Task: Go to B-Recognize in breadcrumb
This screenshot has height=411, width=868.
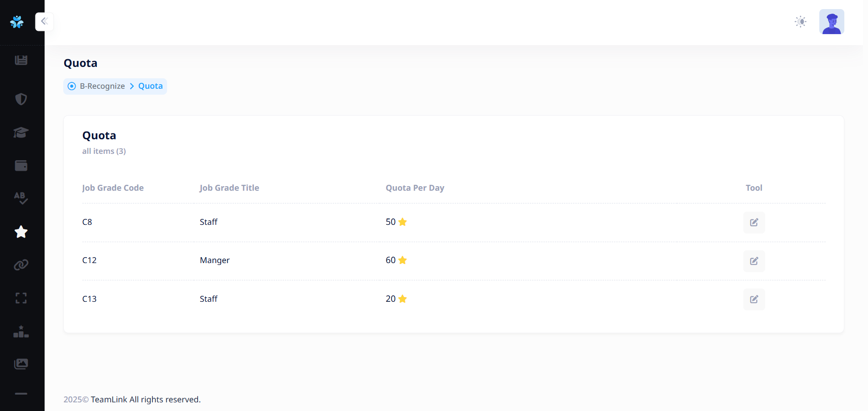Action: click(102, 86)
